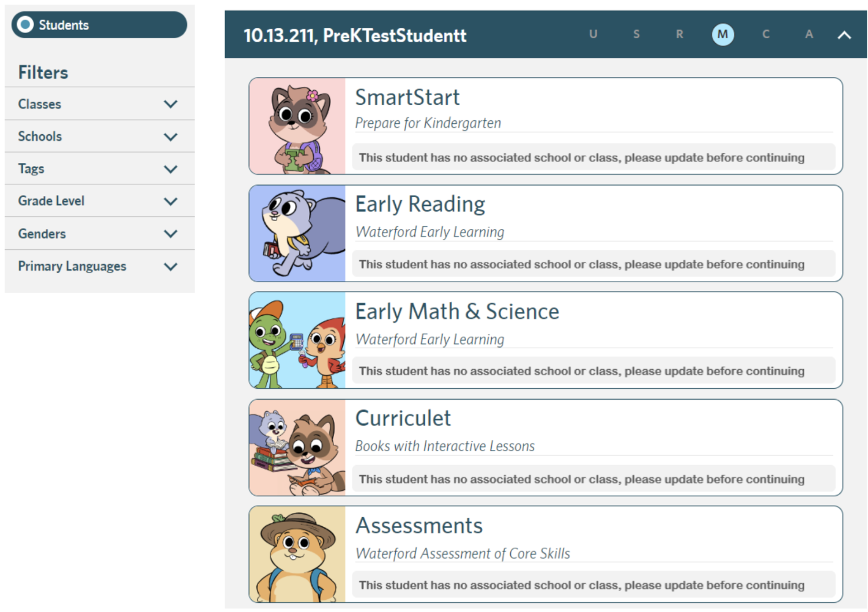Click the S letter icon in student header
The image size is (868, 612).
pyautogui.click(x=637, y=34)
